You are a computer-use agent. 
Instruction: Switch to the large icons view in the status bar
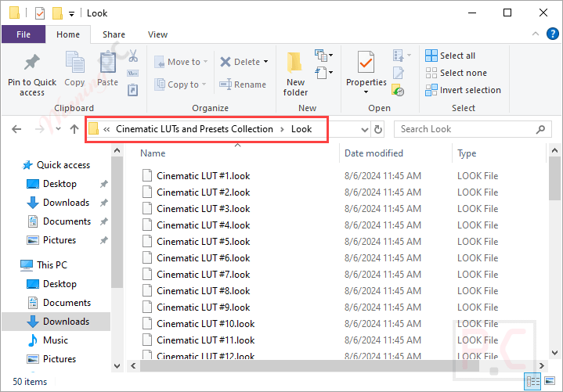[550, 380]
